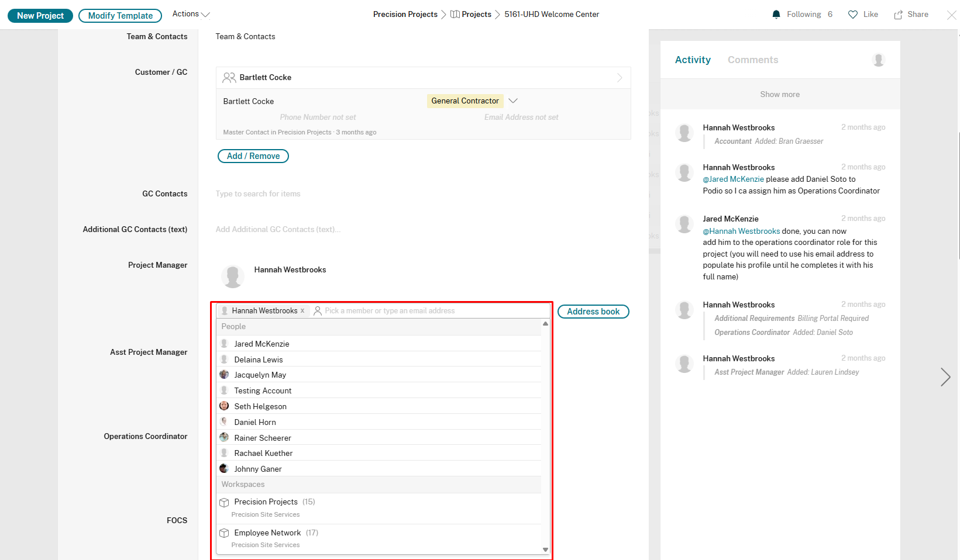Click the contacts icon next to Bartlett Cocke
960x560 pixels.
229,77
